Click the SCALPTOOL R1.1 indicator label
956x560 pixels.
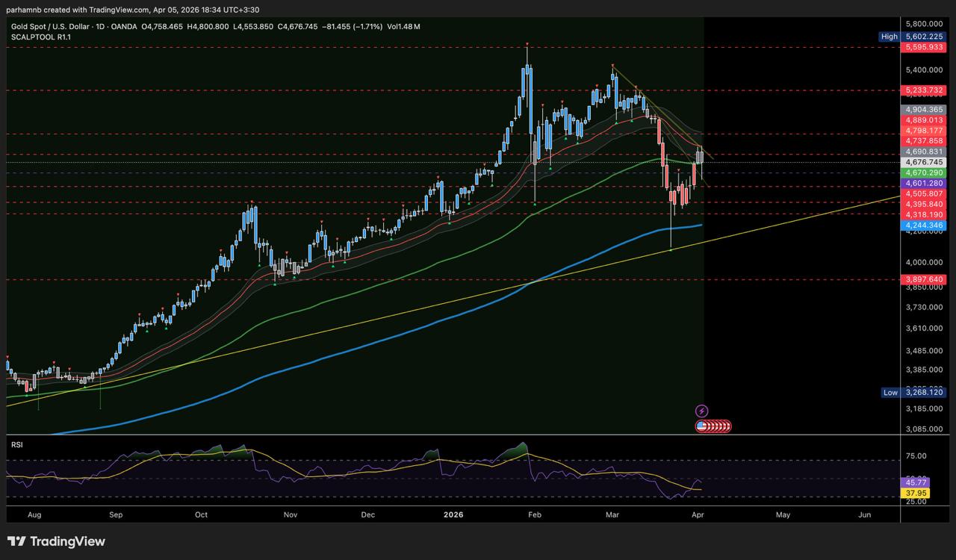coord(40,36)
